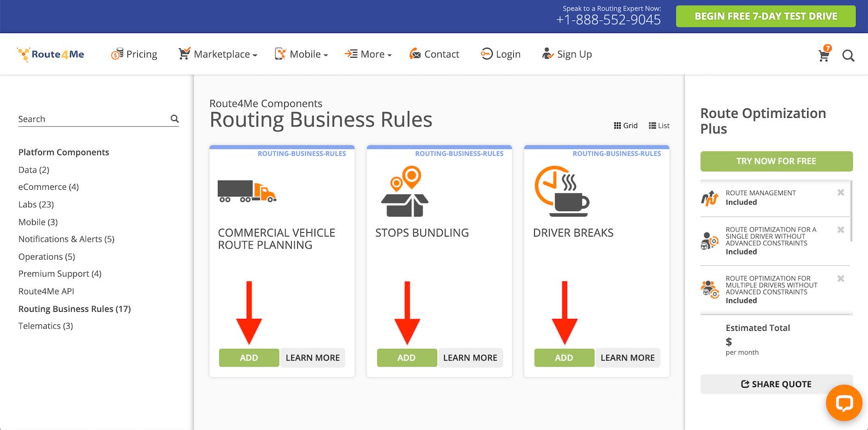Click the Route4Me logo
Viewport: 868px width, 430px height.
51,54
